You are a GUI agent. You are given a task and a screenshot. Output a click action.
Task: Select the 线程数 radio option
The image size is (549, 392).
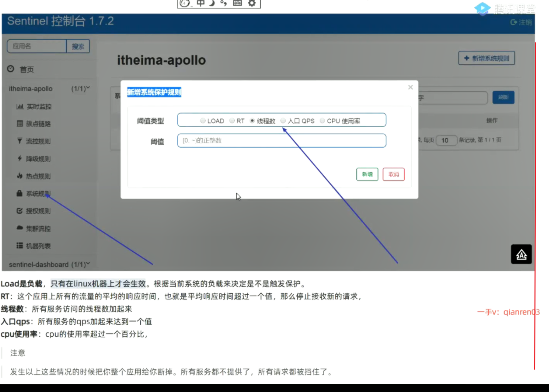[x=252, y=121]
